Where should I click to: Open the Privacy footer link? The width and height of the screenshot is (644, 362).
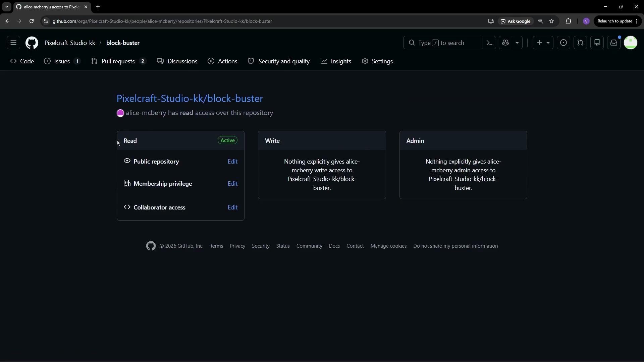pyautogui.click(x=237, y=246)
